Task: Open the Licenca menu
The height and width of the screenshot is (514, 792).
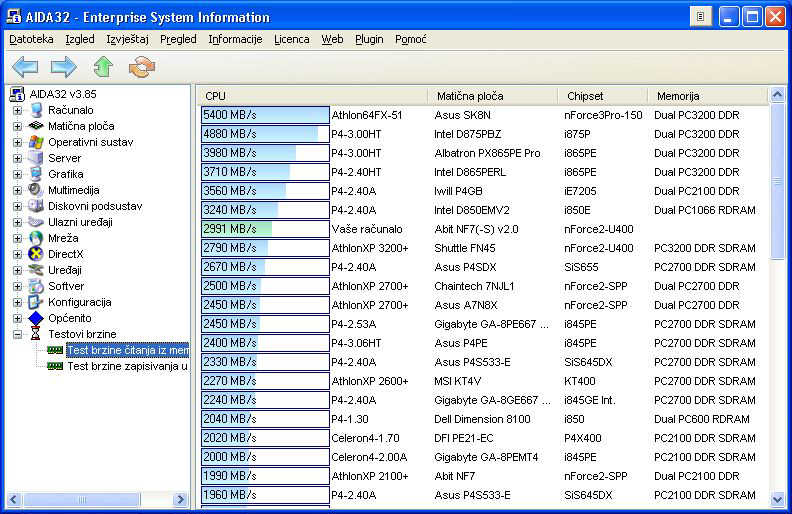Action: tap(292, 39)
